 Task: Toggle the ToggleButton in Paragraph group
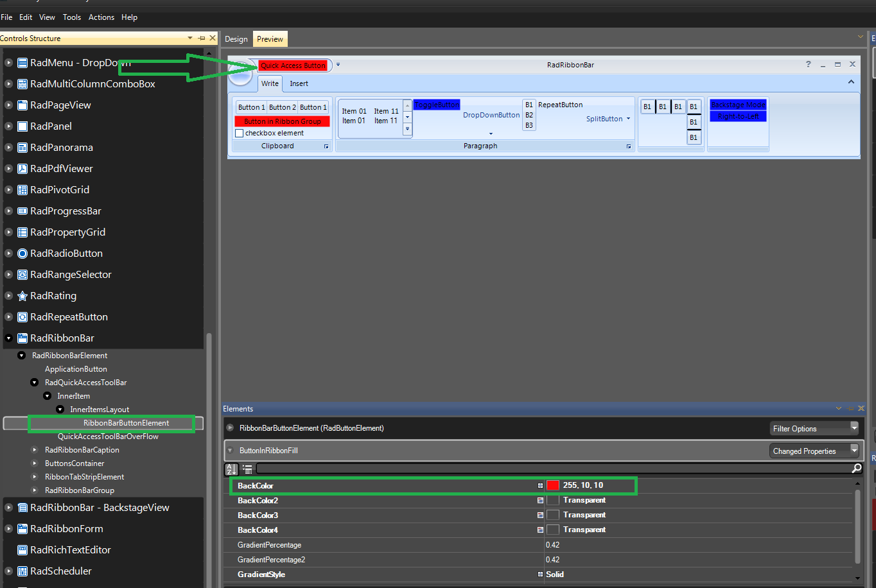[437, 105]
